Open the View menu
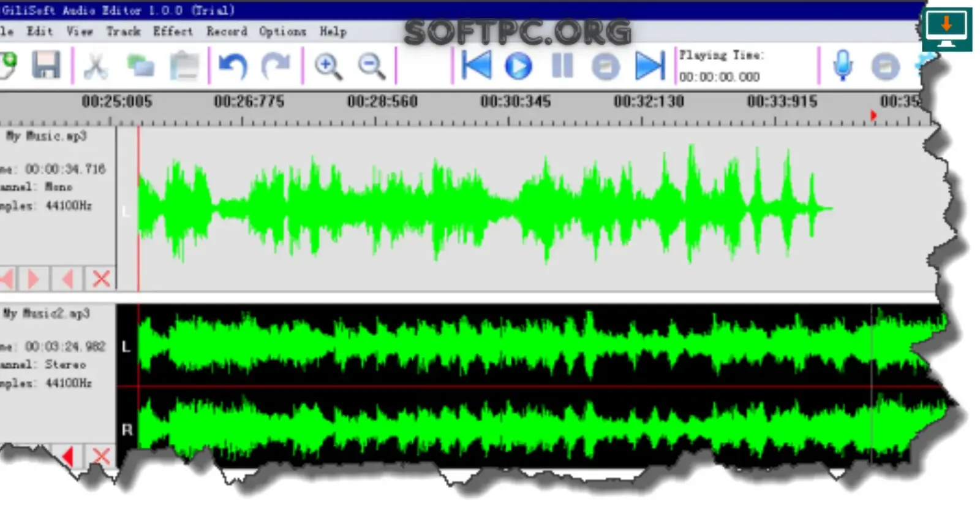The image size is (980, 526). click(80, 31)
